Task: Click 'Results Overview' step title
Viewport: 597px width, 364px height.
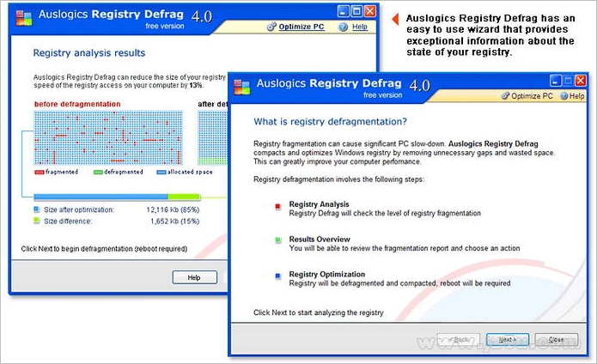Action: pyautogui.click(x=320, y=240)
